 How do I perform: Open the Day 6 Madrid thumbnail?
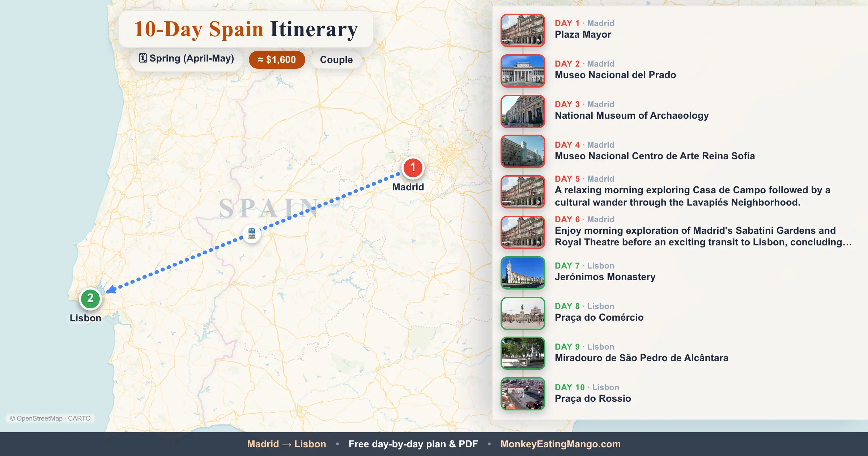pyautogui.click(x=523, y=232)
